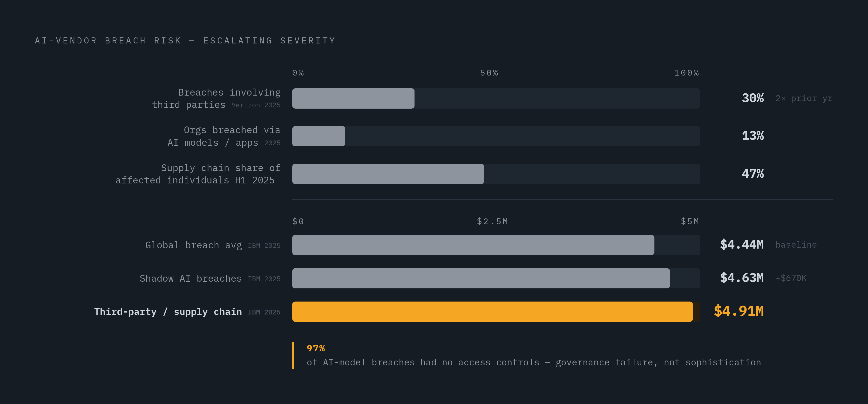Click the 'Verizon 2025' source note
This screenshot has width=868, height=404.
coord(256,105)
